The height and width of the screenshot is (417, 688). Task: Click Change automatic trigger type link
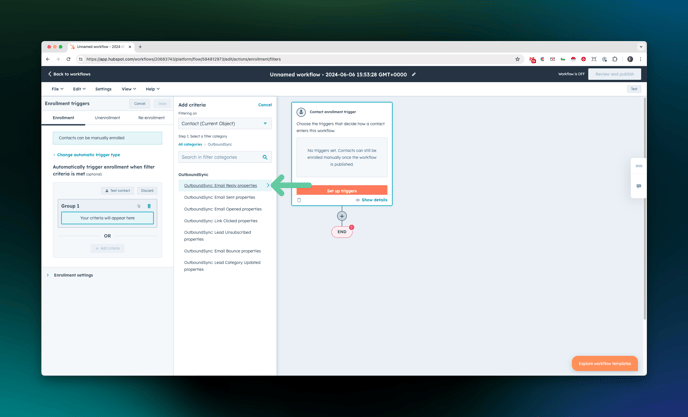[x=88, y=155]
